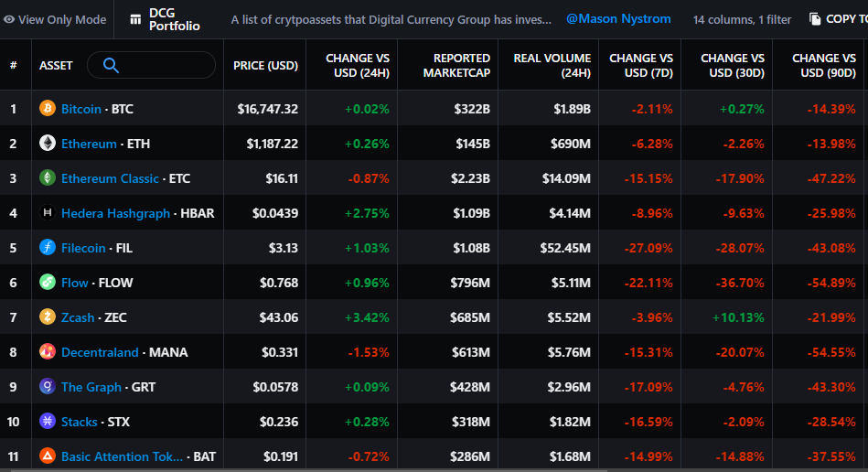Open the 14 columns, 1 filter settings

pos(742,19)
